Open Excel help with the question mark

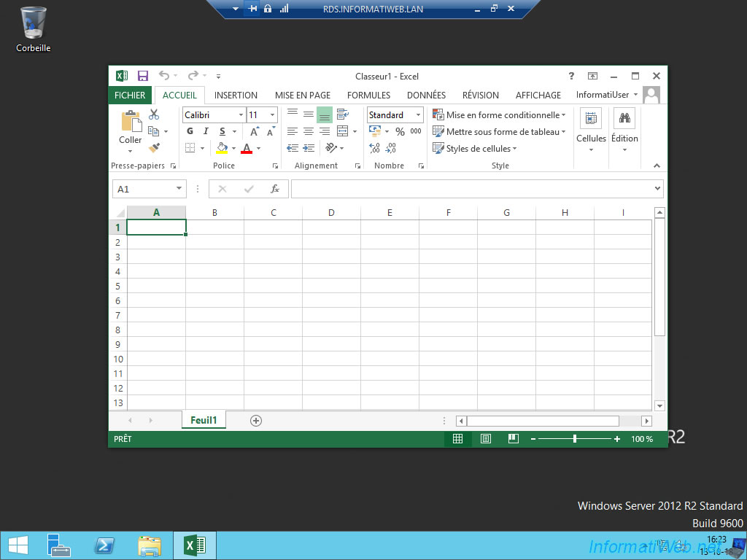pos(571,76)
